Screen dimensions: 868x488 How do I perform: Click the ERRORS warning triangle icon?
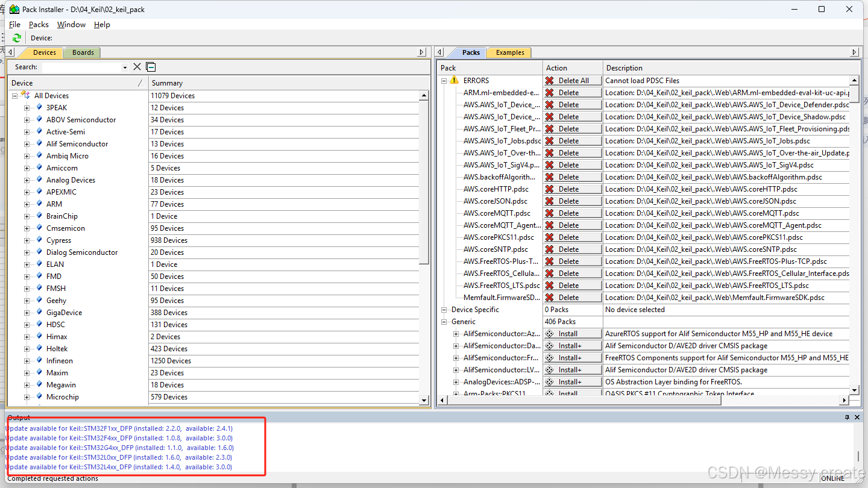[454, 80]
